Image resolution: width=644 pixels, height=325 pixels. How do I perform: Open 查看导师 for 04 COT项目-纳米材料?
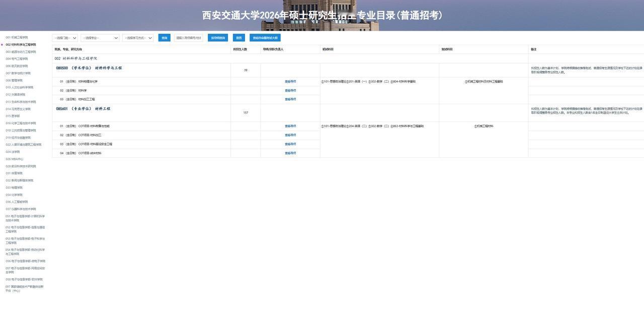coord(290,153)
